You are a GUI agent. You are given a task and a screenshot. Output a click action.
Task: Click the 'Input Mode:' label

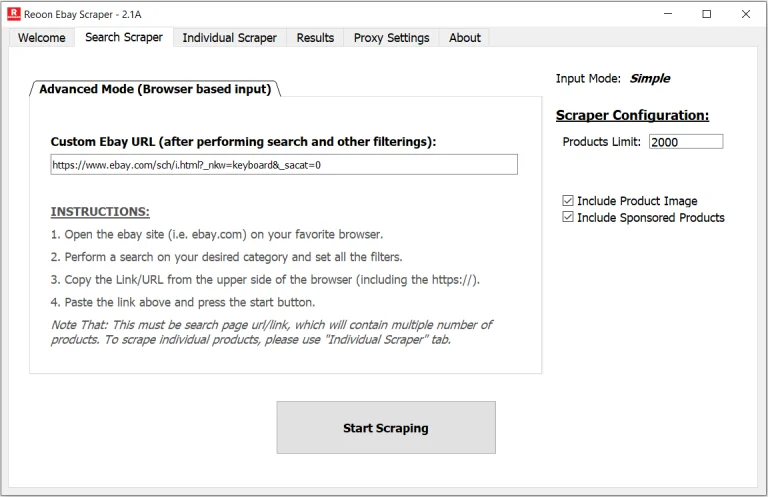[588, 78]
